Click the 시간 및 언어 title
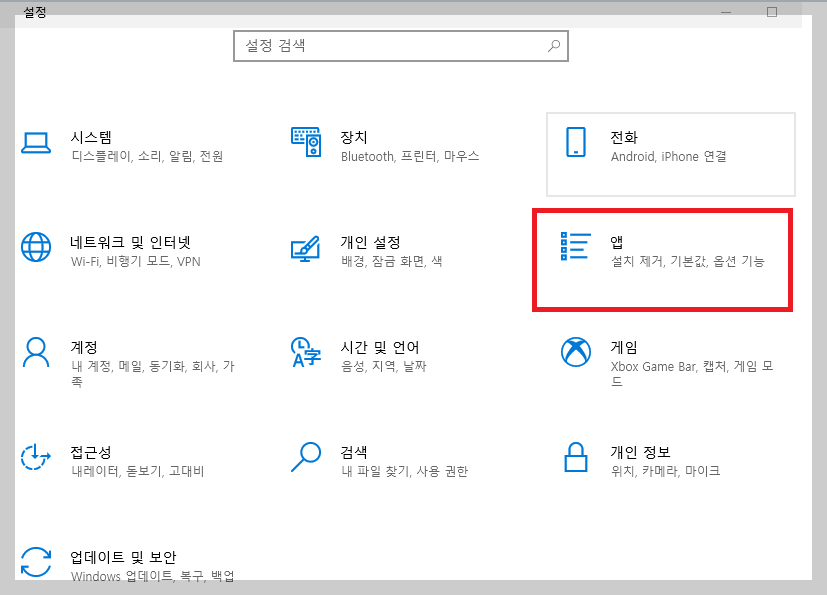827x595 pixels. [380, 348]
